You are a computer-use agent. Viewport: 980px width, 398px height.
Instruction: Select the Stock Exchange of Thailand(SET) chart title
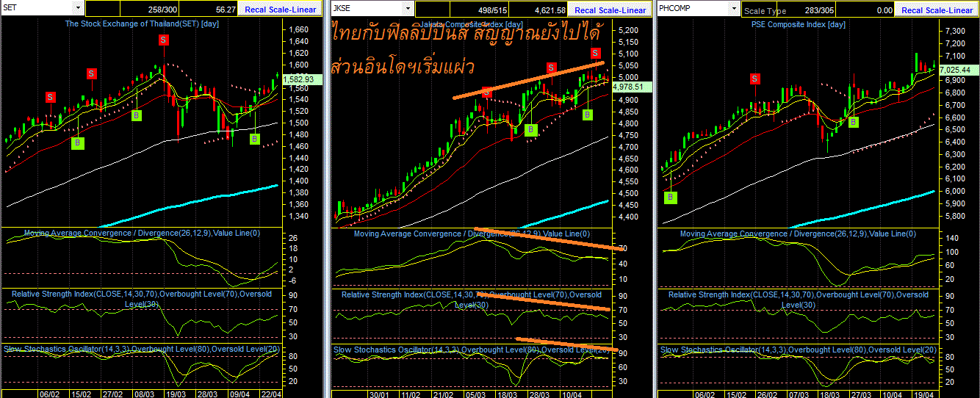pos(142,23)
